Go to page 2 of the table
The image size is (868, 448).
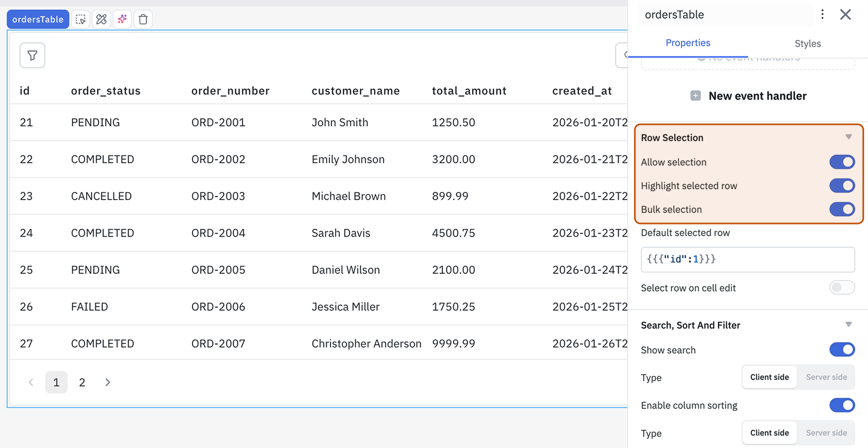[x=82, y=382]
